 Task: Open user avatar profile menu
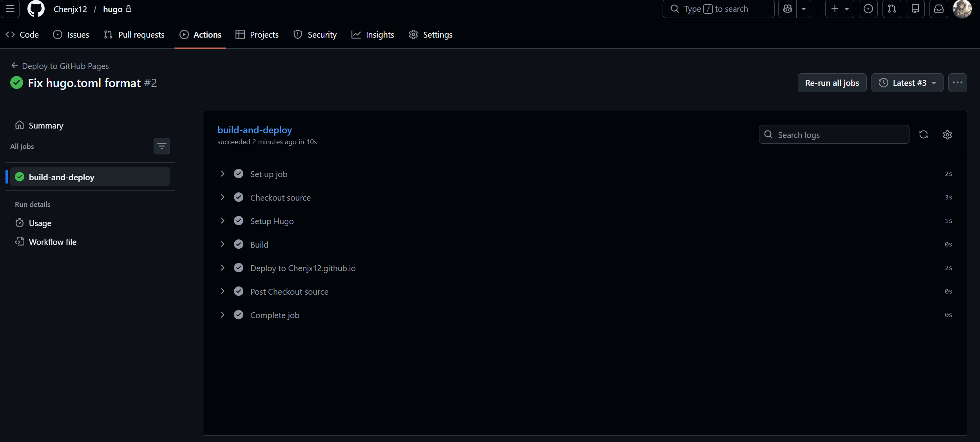tap(962, 9)
